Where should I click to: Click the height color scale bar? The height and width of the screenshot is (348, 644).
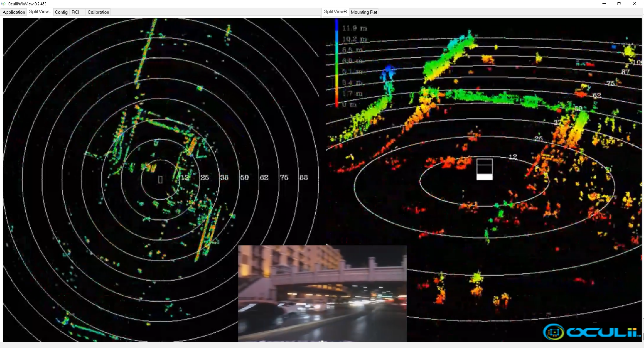point(336,64)
